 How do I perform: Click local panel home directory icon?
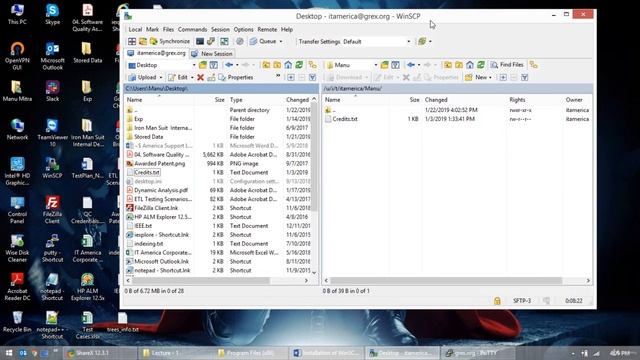pos(288,65)
